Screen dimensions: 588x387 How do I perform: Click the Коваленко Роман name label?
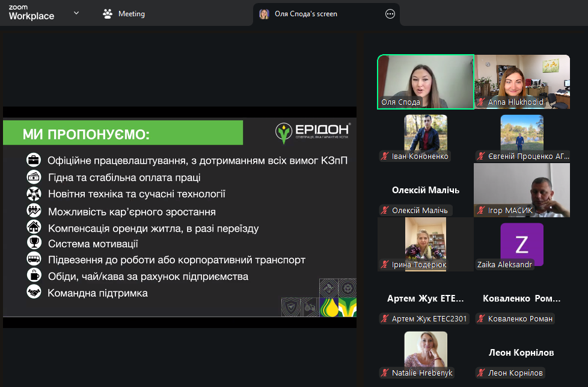click(x=521, y=319)
